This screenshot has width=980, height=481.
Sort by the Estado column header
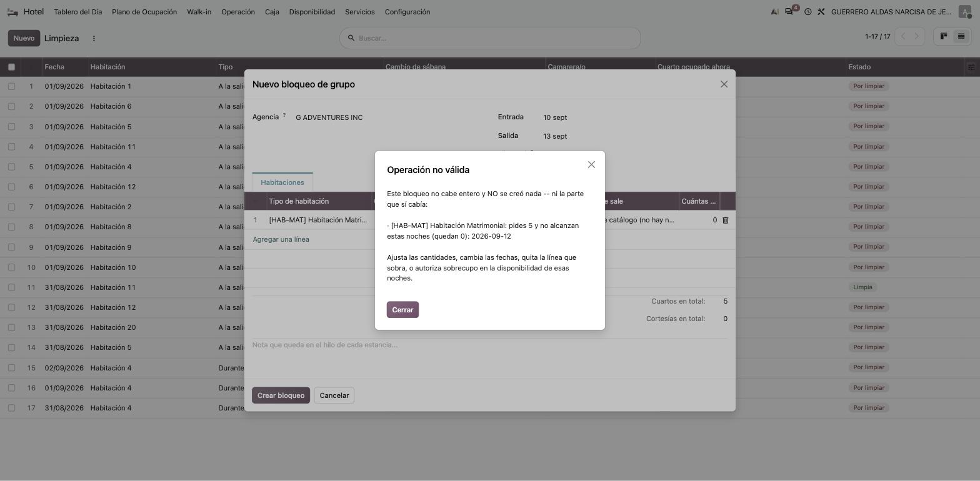tap(859, 67)
